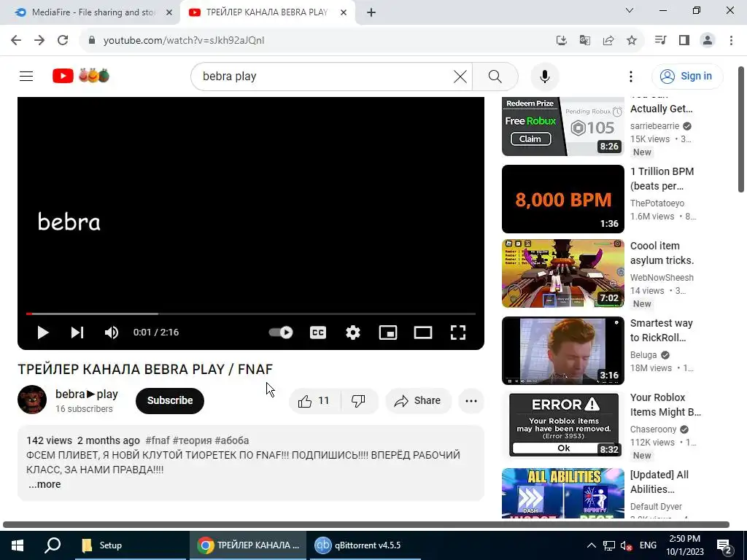Switch to theater mode
The height and width of the screenshot is (560, 747).
click(x=423, y=332)
